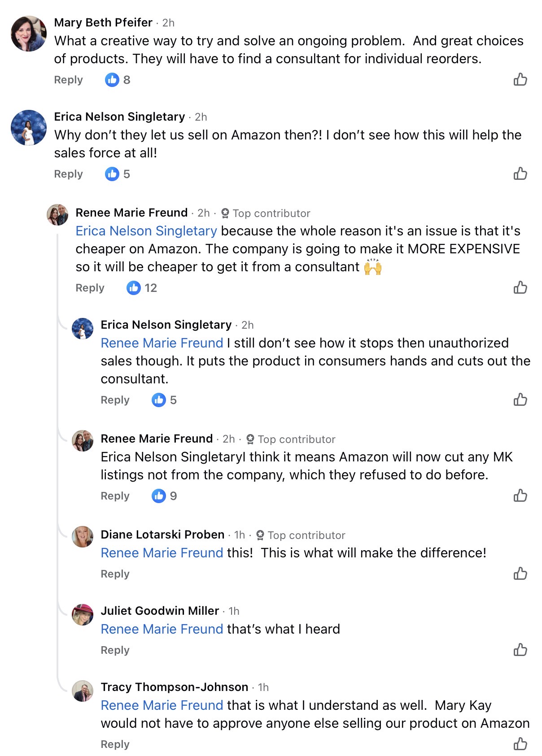
Task: Show the 9 reactions on Renee's reply
Action: pyautogui.click(x=164, y=496)
